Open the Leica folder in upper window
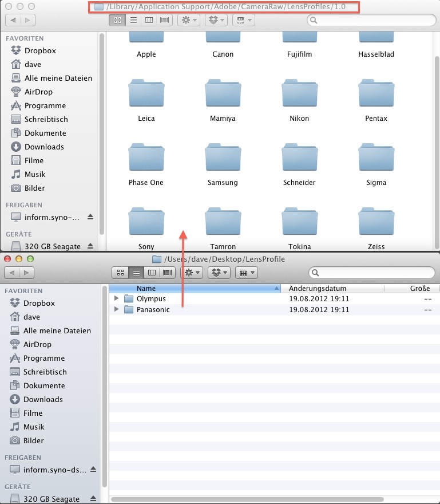Viewport: 440px width, 504px height. 146,93
